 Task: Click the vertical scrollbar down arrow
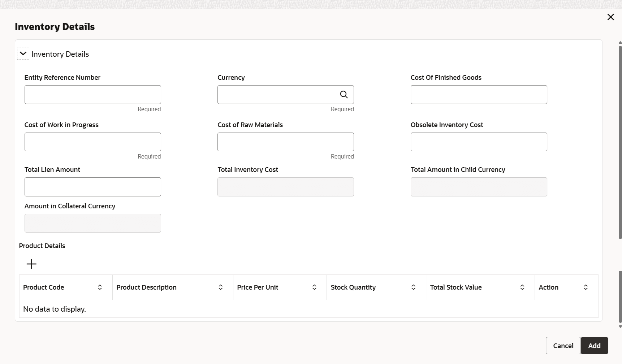[620, 327]
